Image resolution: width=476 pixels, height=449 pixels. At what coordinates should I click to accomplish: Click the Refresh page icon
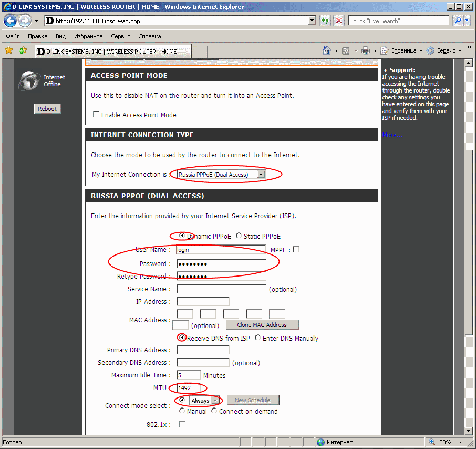(325, 21)
